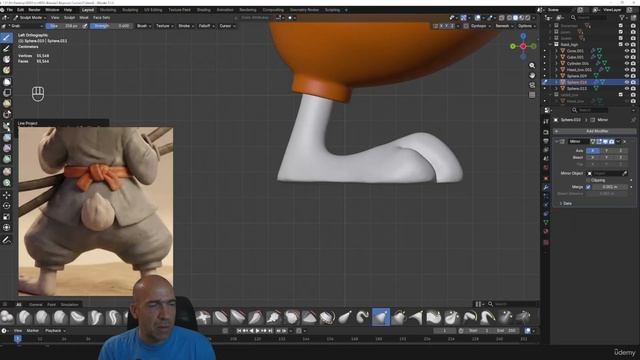Adjust the brush Size slider
This screenshot has height=360, width=640.
(x=63, y=26)
